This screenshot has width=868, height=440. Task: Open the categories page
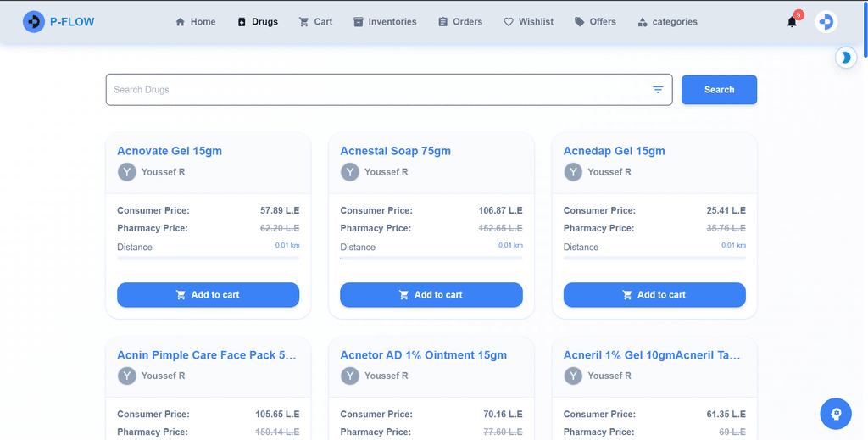tap(667, 21)
